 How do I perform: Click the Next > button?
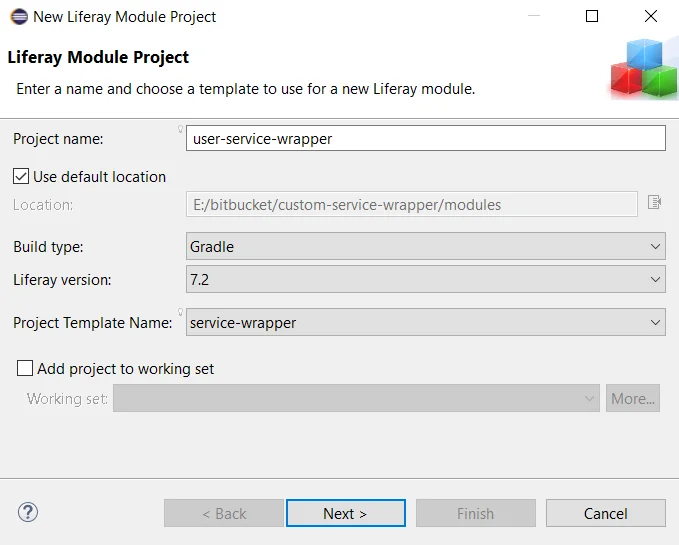[x=346, y=513]
